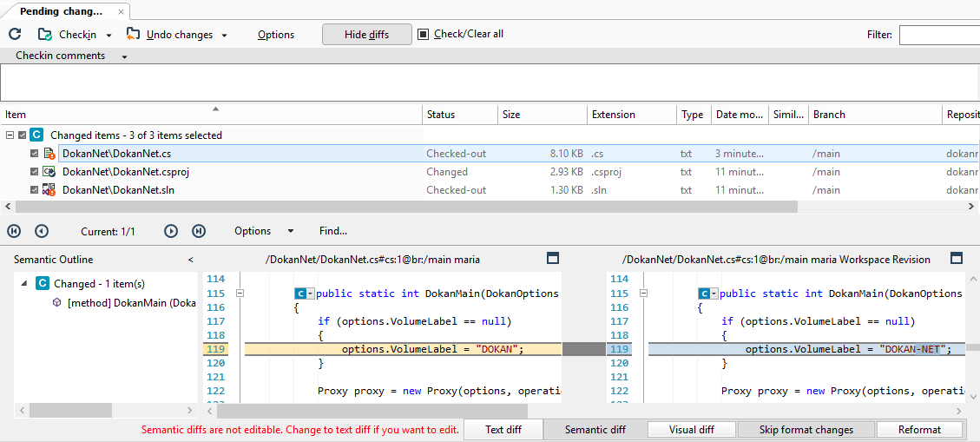Open the diff Options dropdown
The image size is (980, 442).
(x=264, y=231)
